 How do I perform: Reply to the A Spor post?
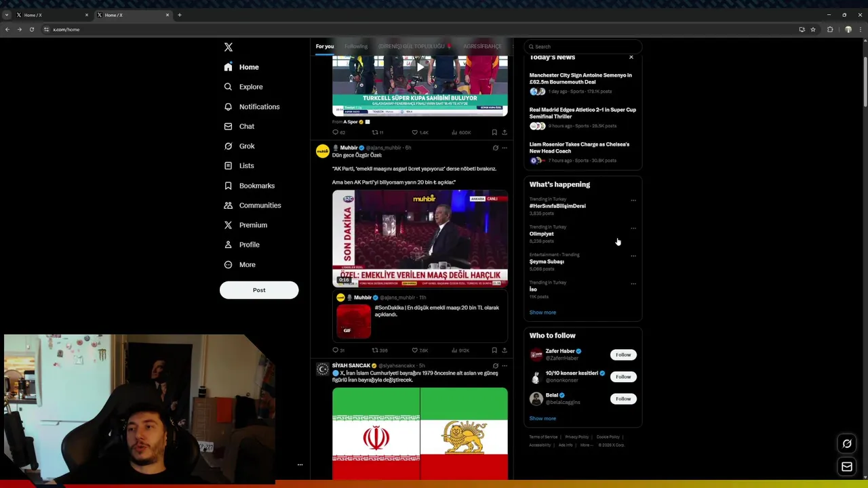338,133
